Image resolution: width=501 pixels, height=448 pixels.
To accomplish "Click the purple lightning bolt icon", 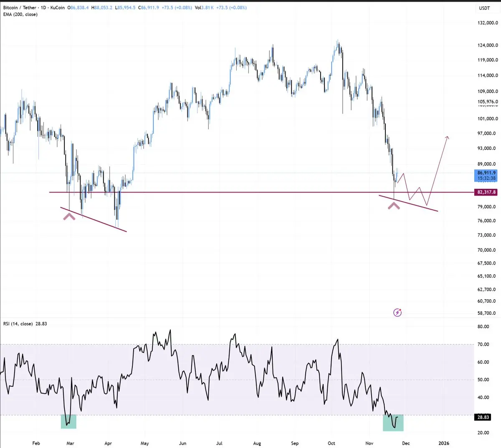I will point(397,312).
